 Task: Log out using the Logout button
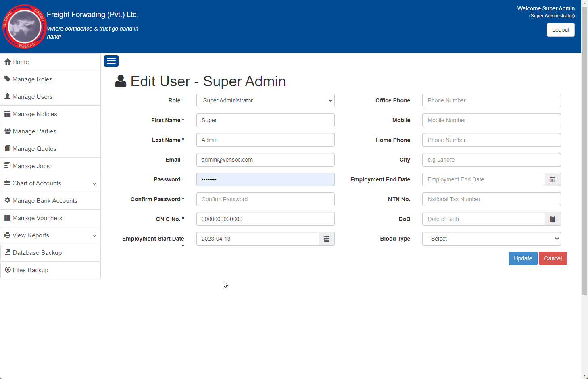click(x=561, y=30)
